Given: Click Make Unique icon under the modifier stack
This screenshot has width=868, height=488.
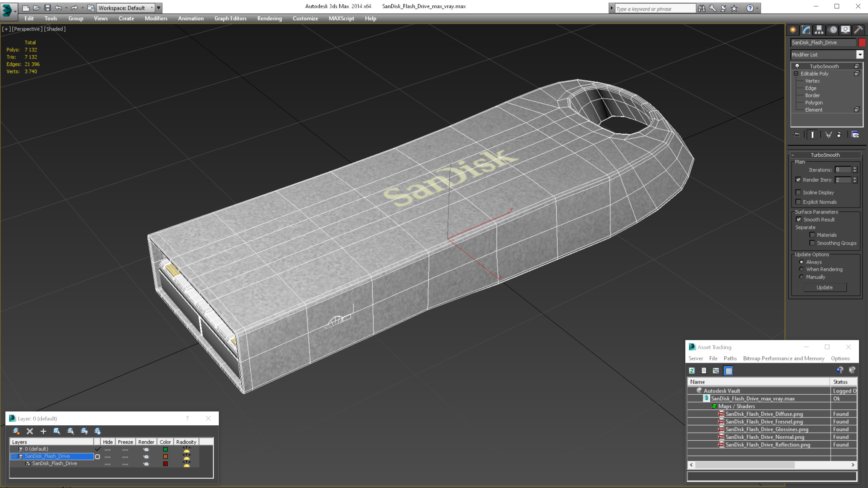Looking at the screenshot, I should [x=828, y=135].
